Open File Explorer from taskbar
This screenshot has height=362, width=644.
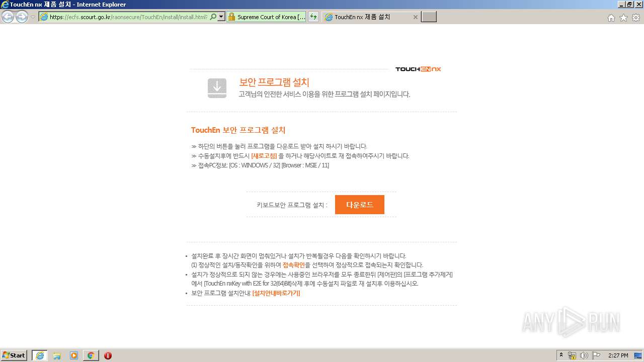[57, 355]
